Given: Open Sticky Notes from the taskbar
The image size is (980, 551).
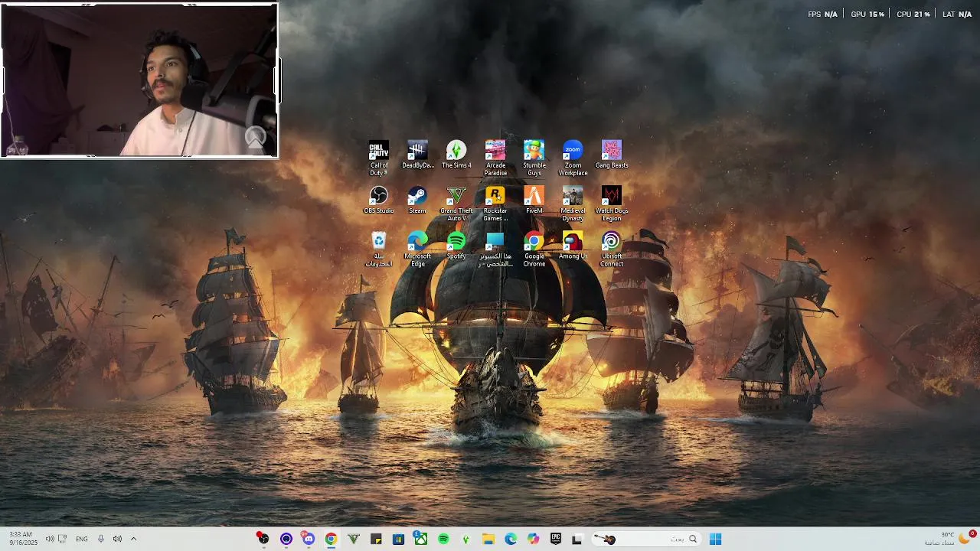Looking at the screenshot, I should click(376, 539).
